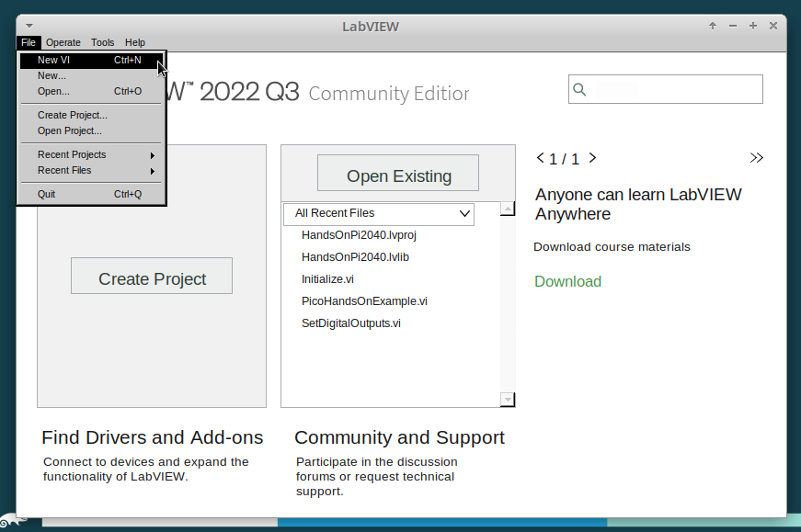Viewport: 801px width, 532px height.
Task: Click the Anyone can learn LabVIEW headline
Action: pyautogui.click(x=638, y=204)
